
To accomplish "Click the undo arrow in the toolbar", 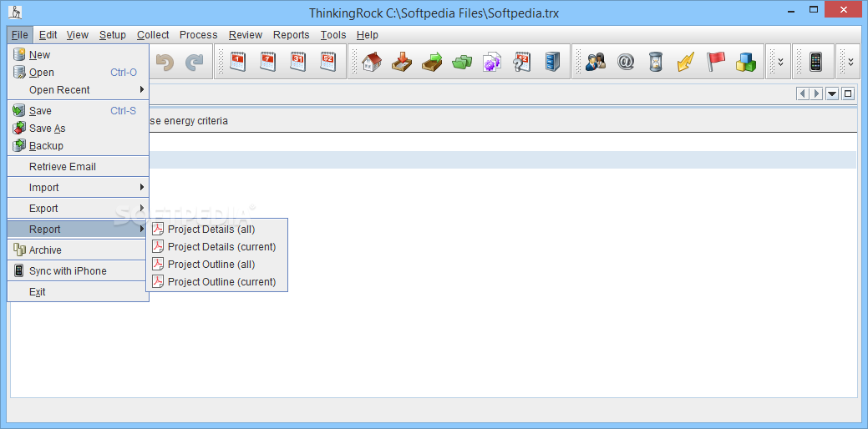I will click(165, 62).
